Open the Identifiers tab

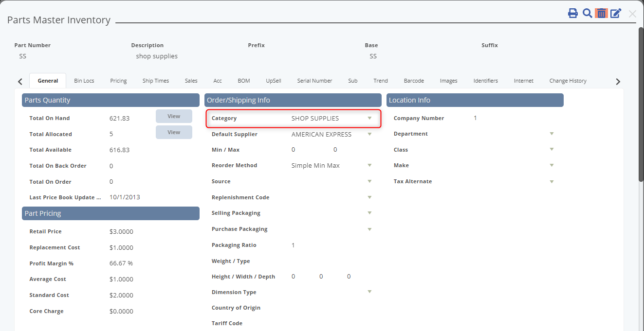coord(486,81)
